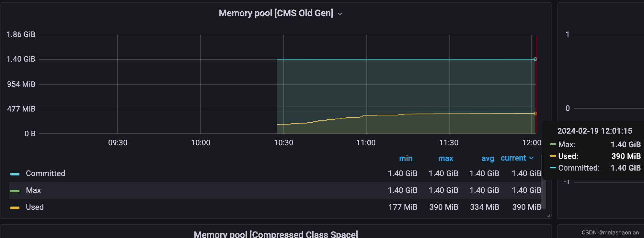Toggle the Committed series in the legend
This screenshot has width=644, height=238.
[x=45, y=173]
